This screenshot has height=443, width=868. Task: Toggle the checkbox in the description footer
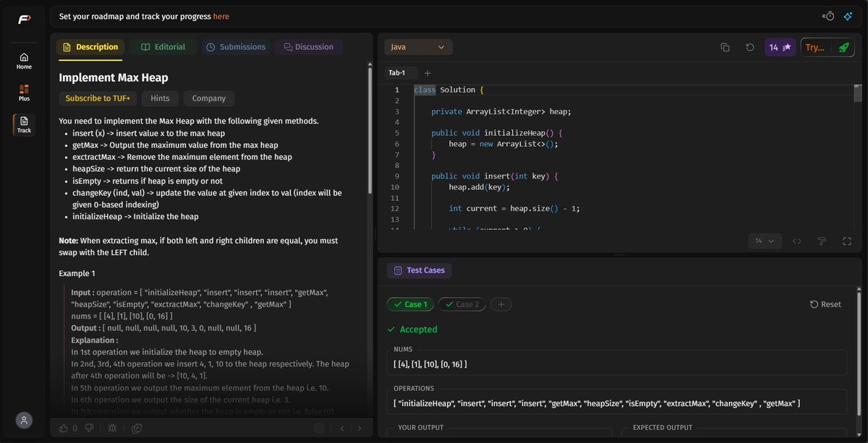(319, 428)
